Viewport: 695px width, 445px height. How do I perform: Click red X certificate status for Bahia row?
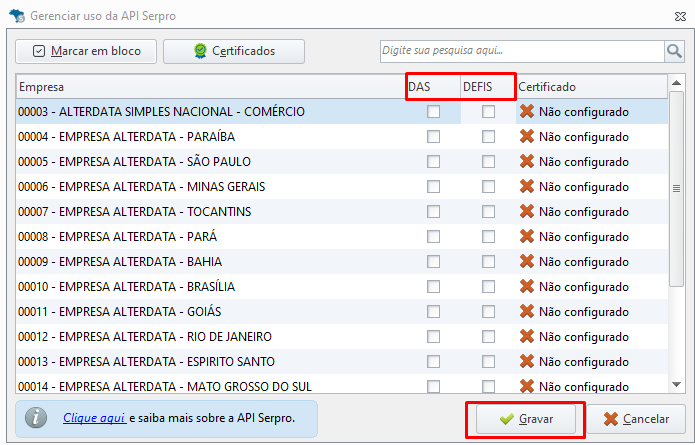tap(527, 261)
